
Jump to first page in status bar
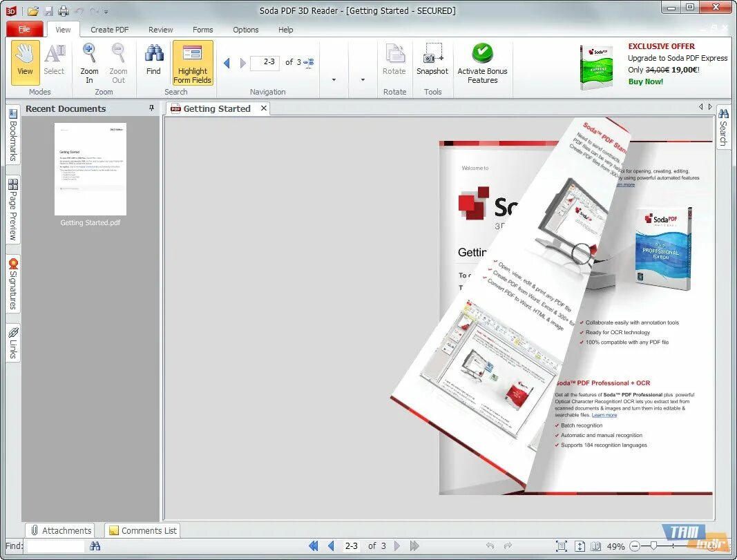[313, 546]
